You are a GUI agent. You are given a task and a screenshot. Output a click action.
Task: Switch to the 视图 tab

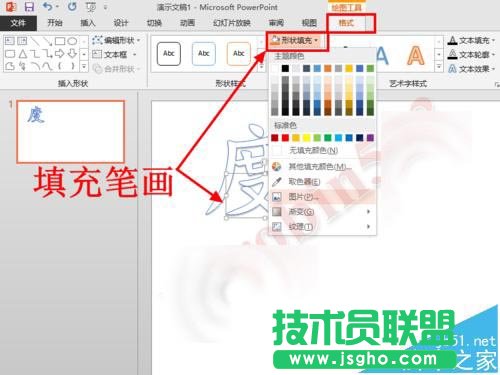click(x=309, y=23)
